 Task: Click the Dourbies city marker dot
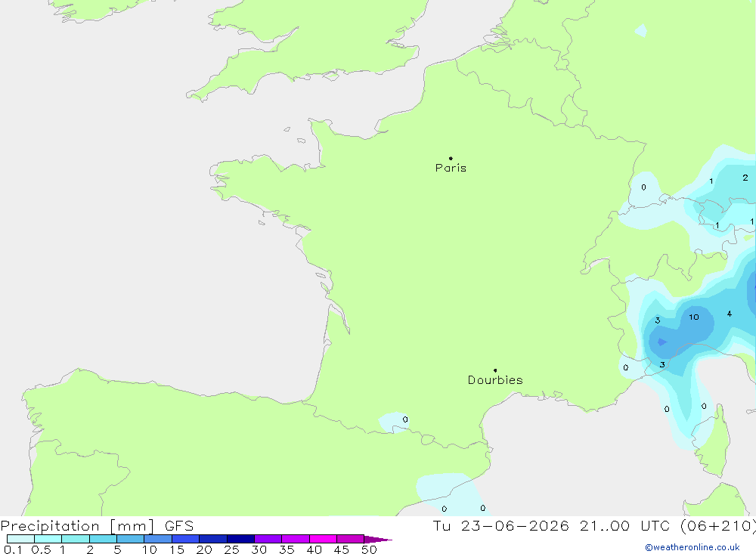[495, 370]
